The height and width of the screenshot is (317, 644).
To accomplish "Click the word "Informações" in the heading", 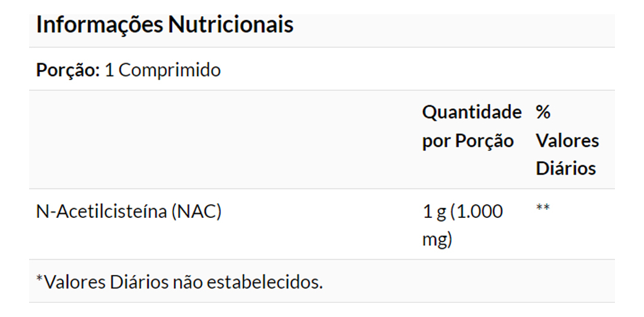I will pos(99,25).
